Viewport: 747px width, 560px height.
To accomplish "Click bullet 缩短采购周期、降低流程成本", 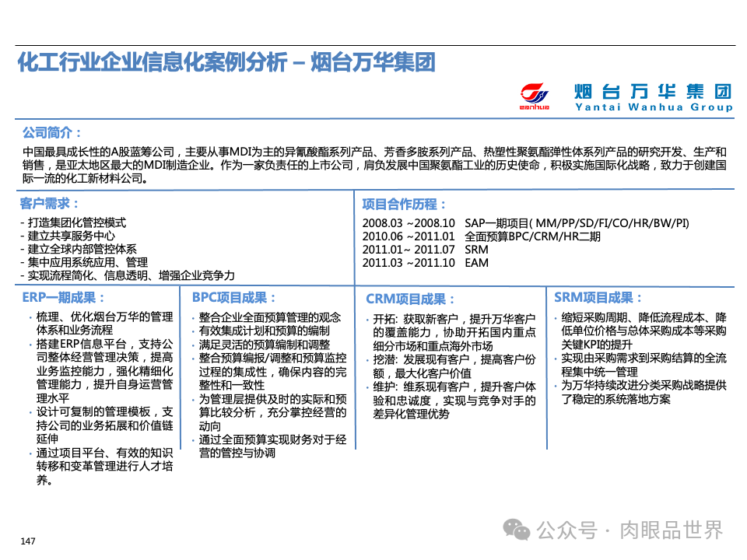I will click(640, 331).
